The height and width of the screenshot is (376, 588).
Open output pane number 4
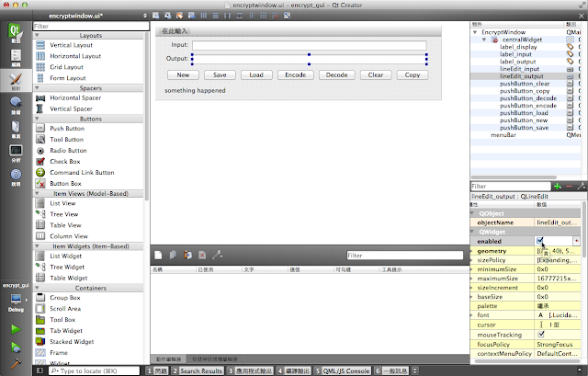294,370
